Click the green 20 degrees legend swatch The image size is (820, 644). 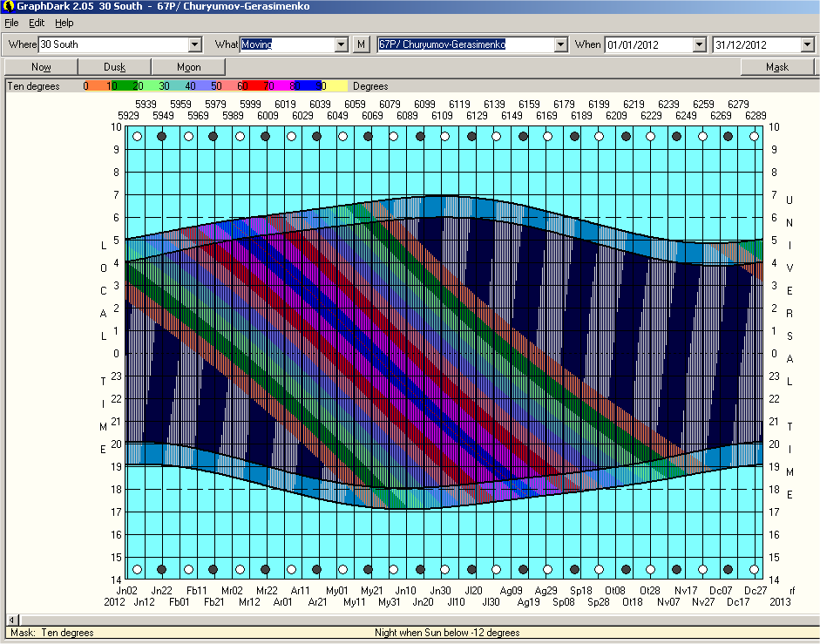(138, 86)
